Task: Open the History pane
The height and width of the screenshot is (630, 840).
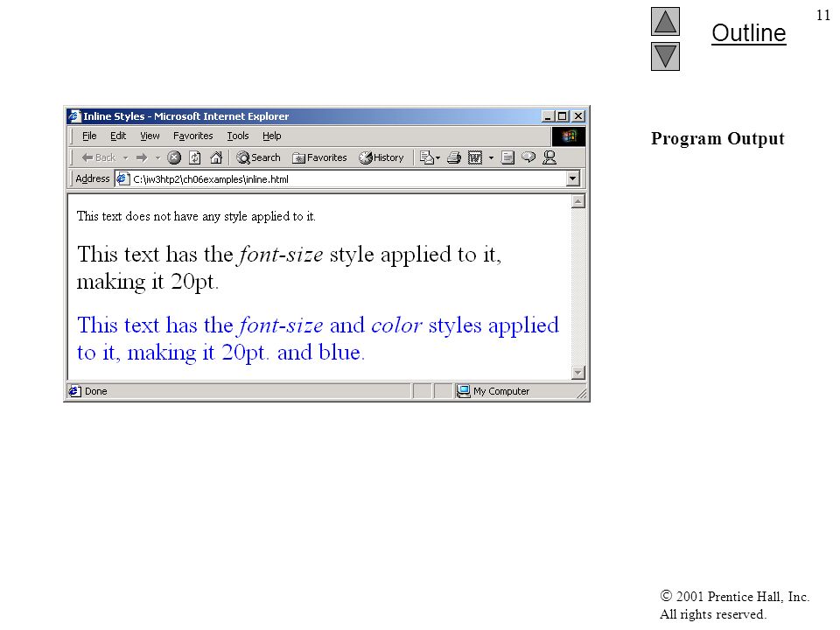Action: [x=381, y=157]
